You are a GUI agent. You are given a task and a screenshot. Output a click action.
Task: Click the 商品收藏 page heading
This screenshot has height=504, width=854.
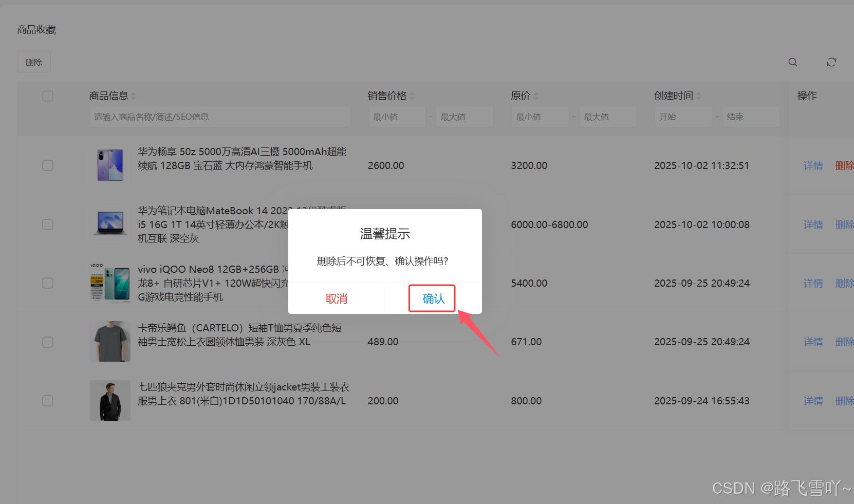36,30
